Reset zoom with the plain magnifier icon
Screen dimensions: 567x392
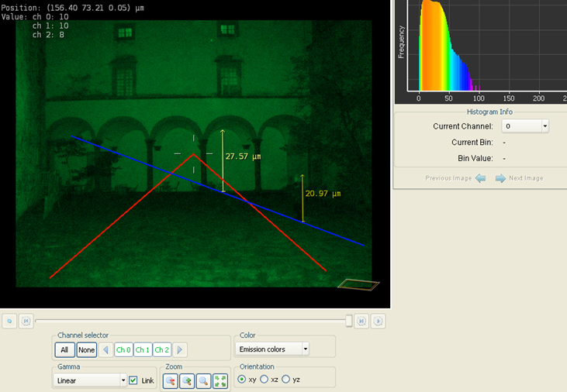(x=203, y=380)
